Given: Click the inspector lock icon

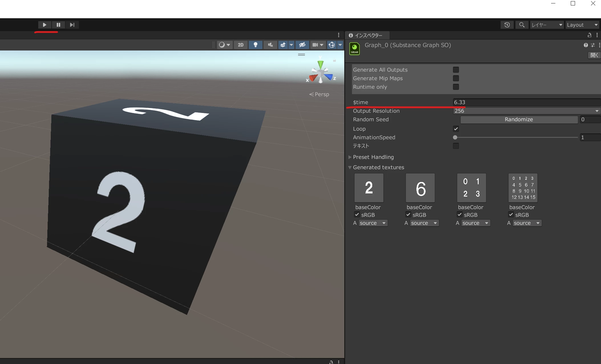Looking at the screenshot, I should point(589,35).
